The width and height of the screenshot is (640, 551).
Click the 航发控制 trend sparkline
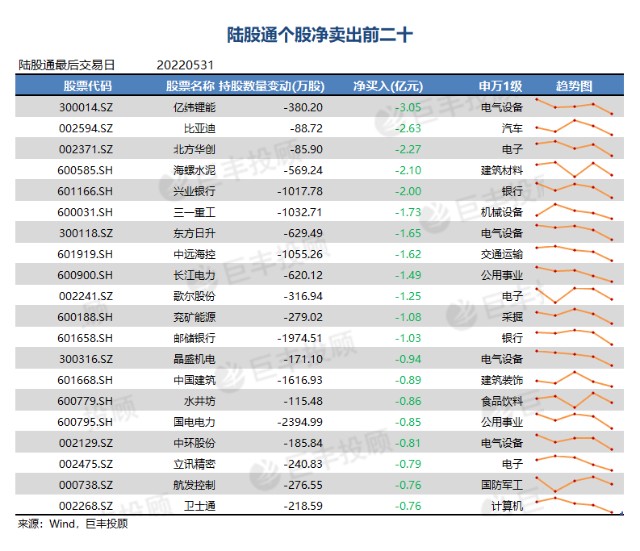574,484
